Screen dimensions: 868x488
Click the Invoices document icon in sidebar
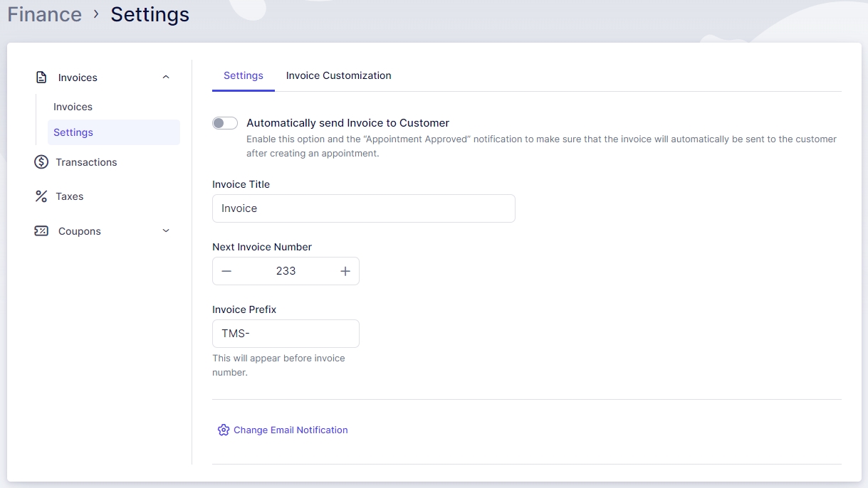41,78
